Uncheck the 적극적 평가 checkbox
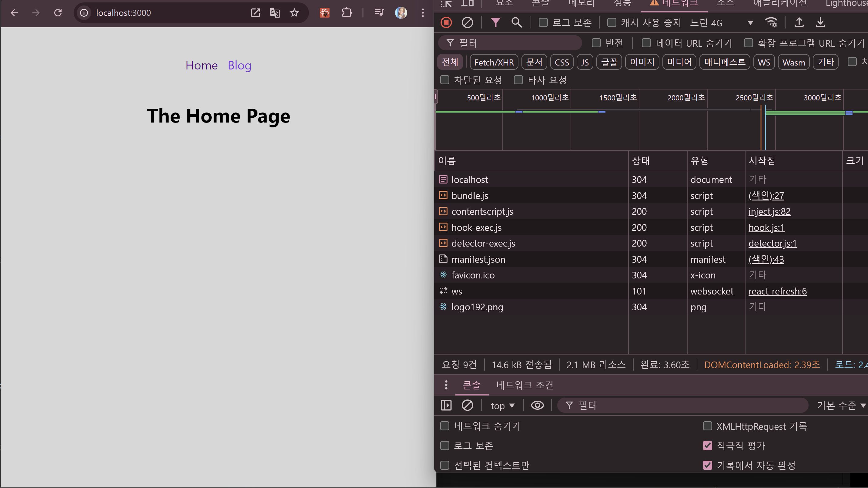 (708, 446)
